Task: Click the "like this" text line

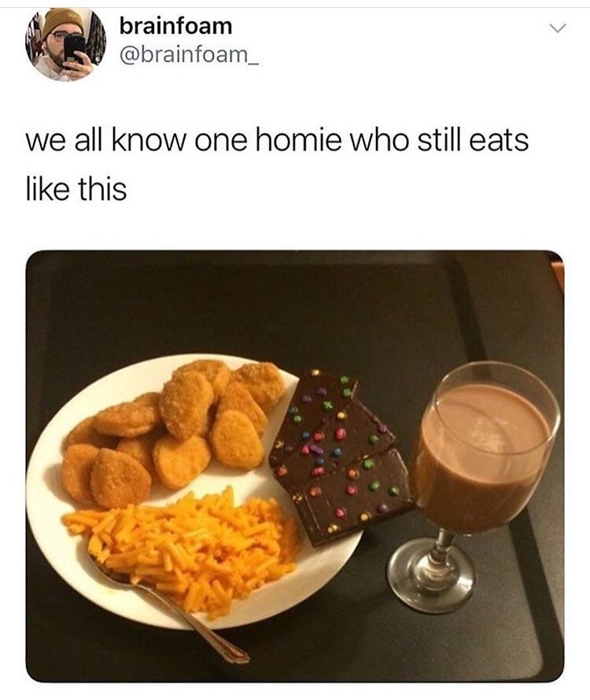Action: tap(76, 190)
